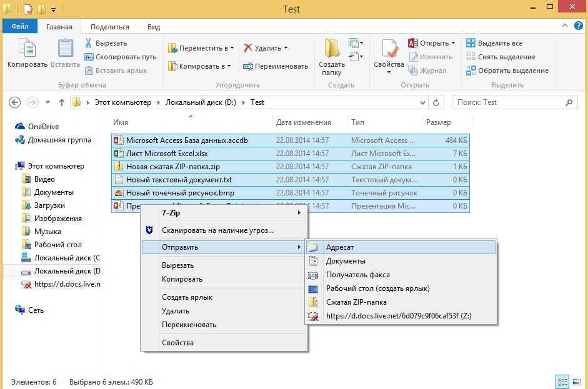Click the Edit (Изменить) ribbon button

pos(431,57)
